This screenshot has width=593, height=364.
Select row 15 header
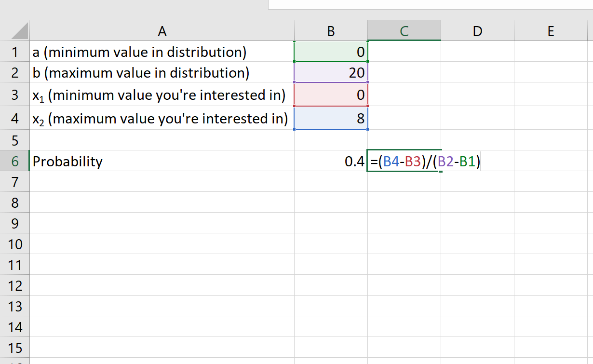pyautogui.click(x=15, y=348)
